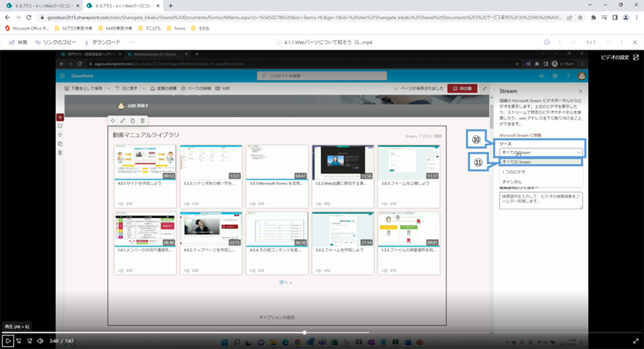This screenshot has height=349, width=644.
Task: Open the more options ellipsis in the file toolbar
Action: (132, 42)
